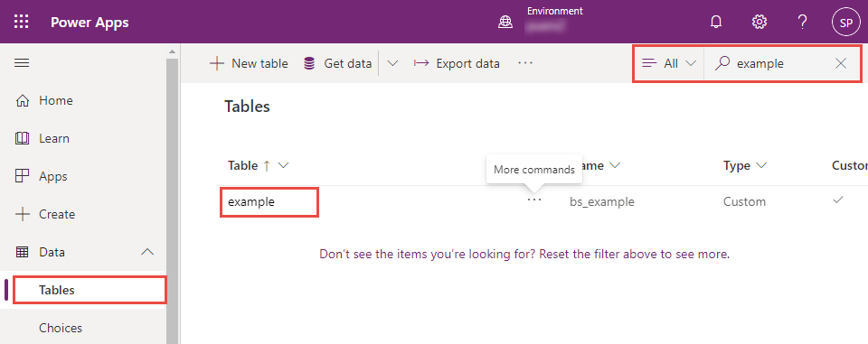
Task: Sort by the Table column header
Action: 242,165
